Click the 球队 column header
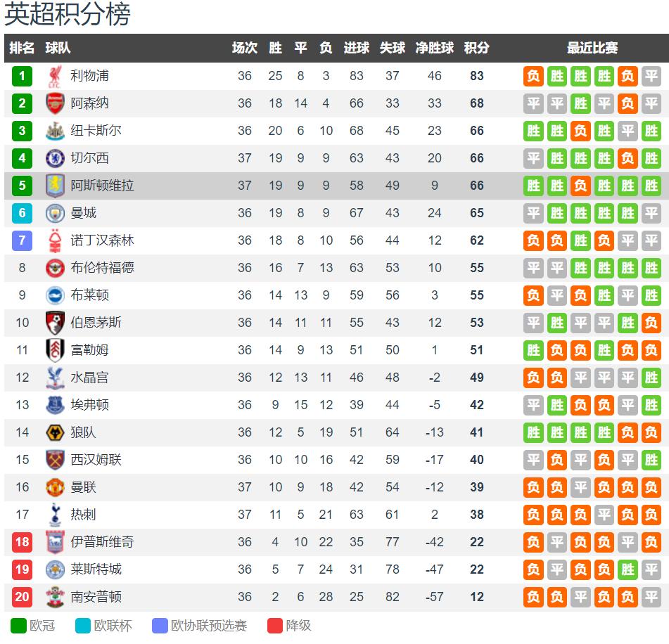Viewport: 669px width, 644px height. [58, 48]
